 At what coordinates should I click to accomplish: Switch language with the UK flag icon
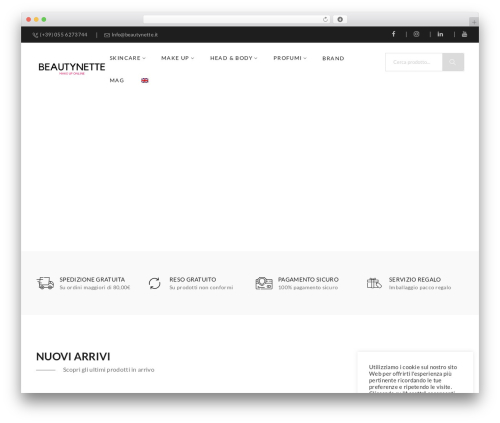click(x=145, y=80)
